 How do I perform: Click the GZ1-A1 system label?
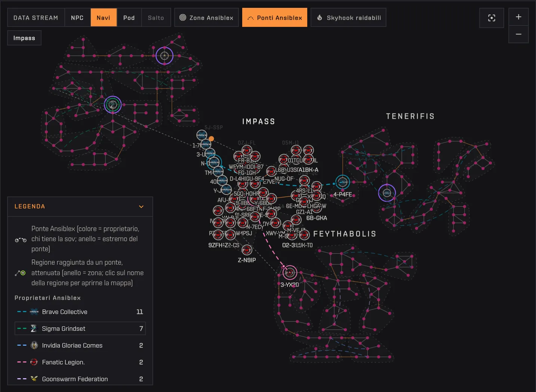(304, 212)
